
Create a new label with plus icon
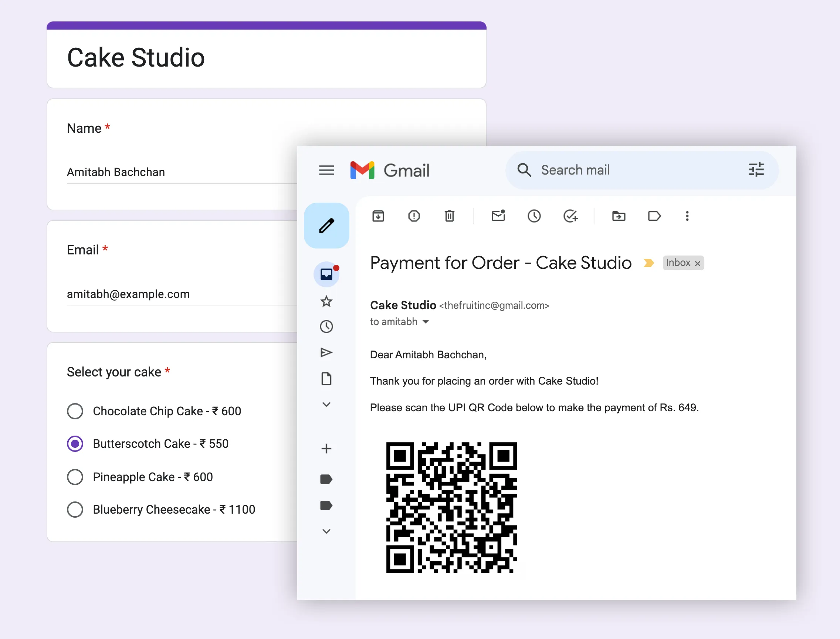pyautogui.click(x=326, y=449)
